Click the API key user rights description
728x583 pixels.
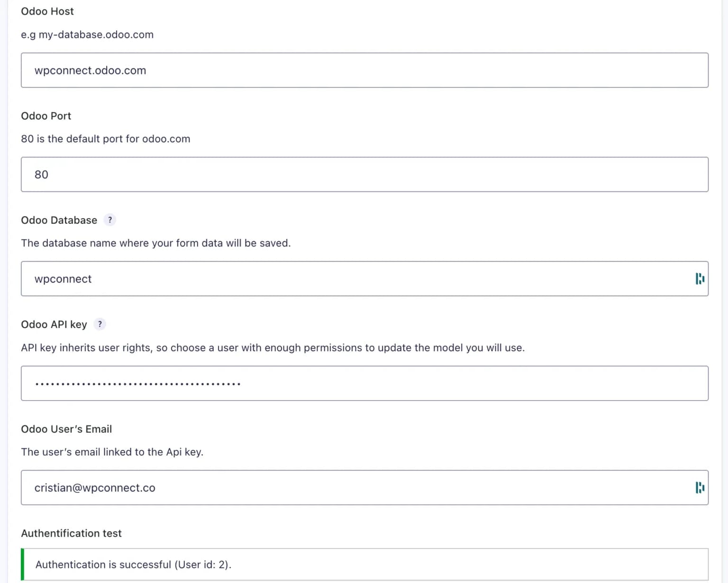click(273, 347)
